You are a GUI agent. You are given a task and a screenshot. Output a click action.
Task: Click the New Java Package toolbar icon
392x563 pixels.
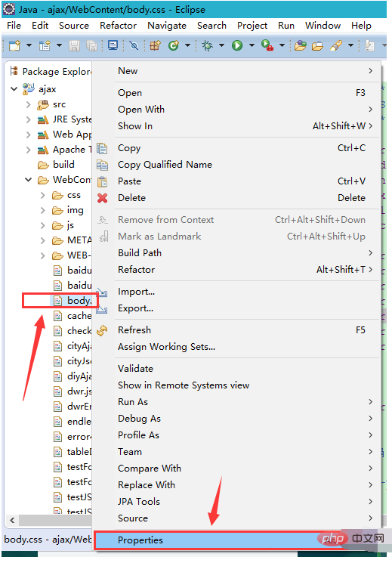[155, 45]
